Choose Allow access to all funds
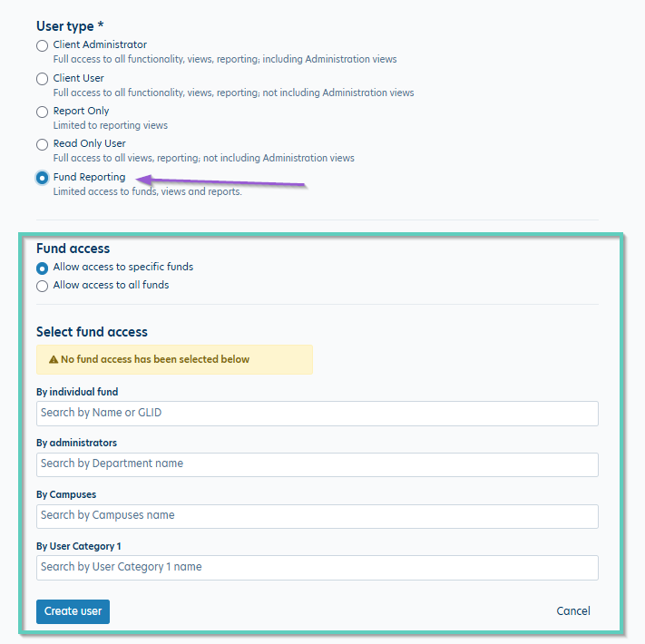Viewport: 645px width, 644px height. click(x=43, y=286)
